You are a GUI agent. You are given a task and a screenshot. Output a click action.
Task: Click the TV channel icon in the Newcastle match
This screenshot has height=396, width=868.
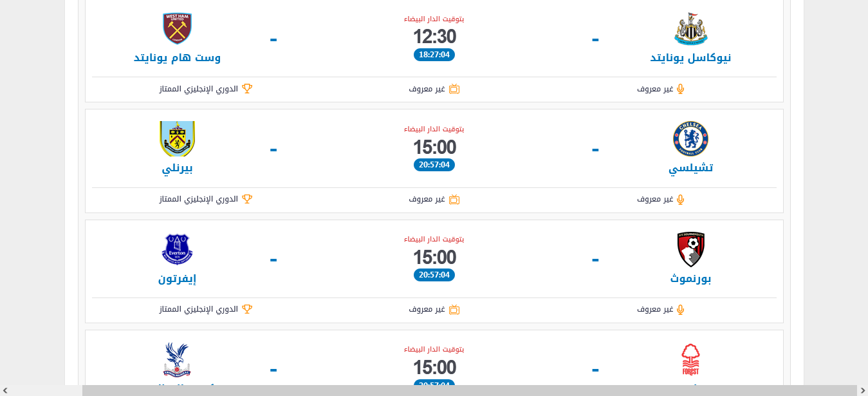(454, 89)
